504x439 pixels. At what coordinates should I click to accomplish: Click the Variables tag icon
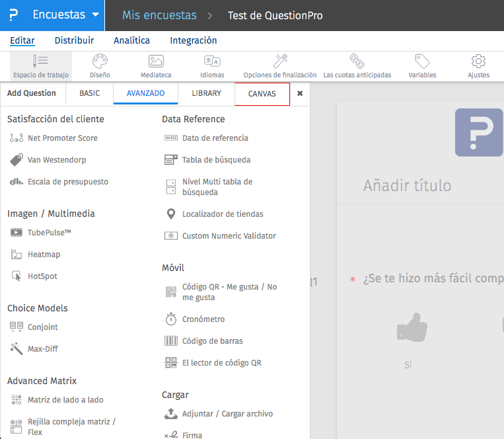click(422, 66)
